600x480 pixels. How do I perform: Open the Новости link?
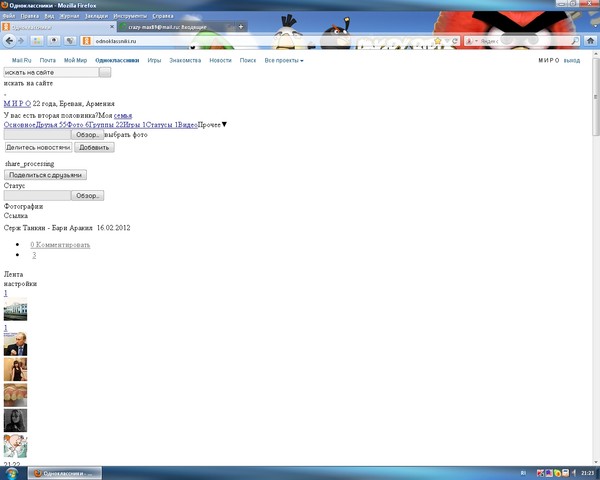[x=220, y=60]
